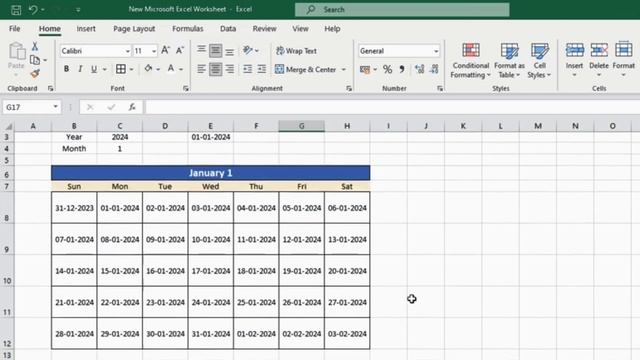Image resolution: width=640 pixels, height=360 pixels.
Task: Expand the Font Color dropdown arrow
Action: click(x=181, y=69)
